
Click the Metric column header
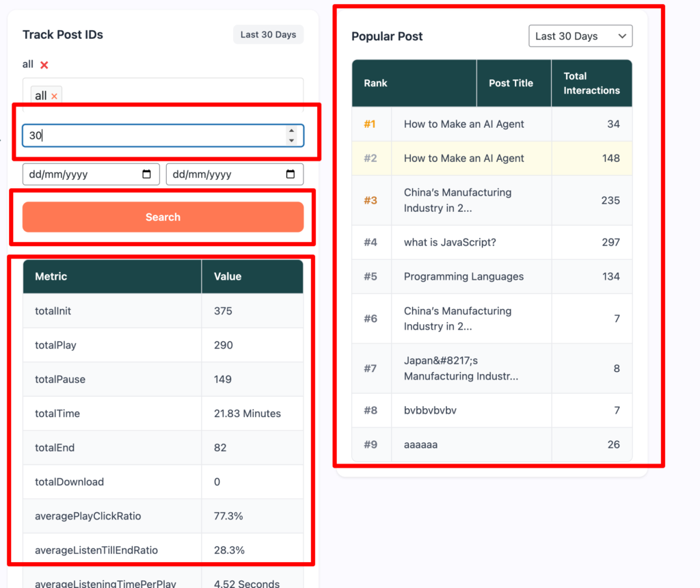(x=112, y=276)
